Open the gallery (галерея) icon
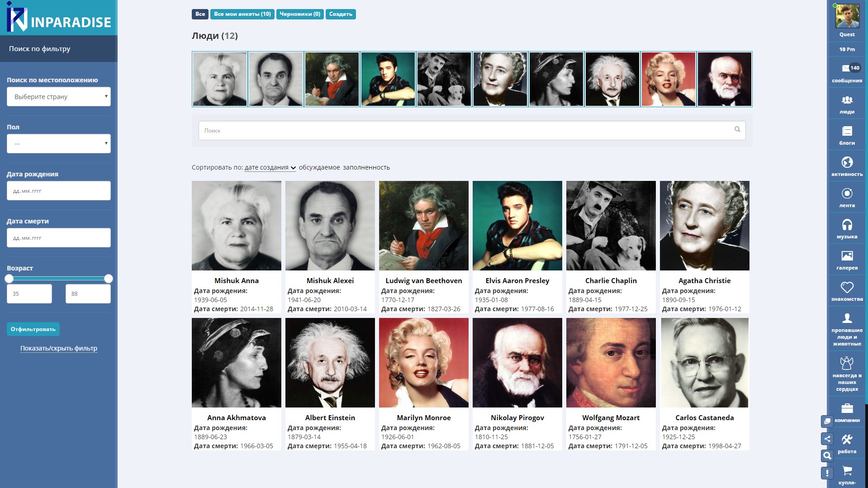The width and height of the screenshot is (868, 488). (x=847, y=256)
